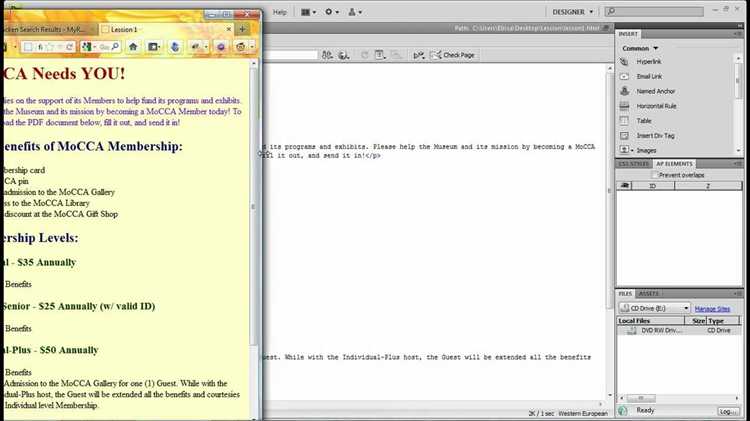Click the Manage Sites link
750x421 pixels.
(712, 309)
